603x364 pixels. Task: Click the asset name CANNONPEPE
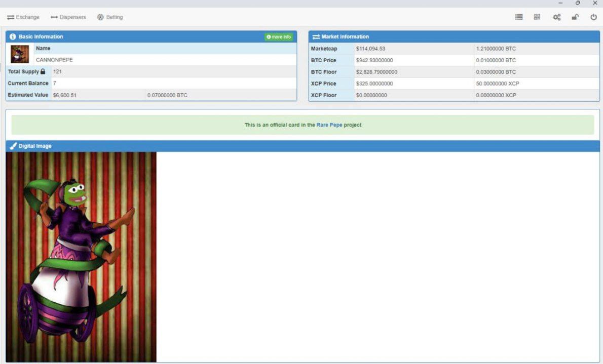tap(54, 60)
